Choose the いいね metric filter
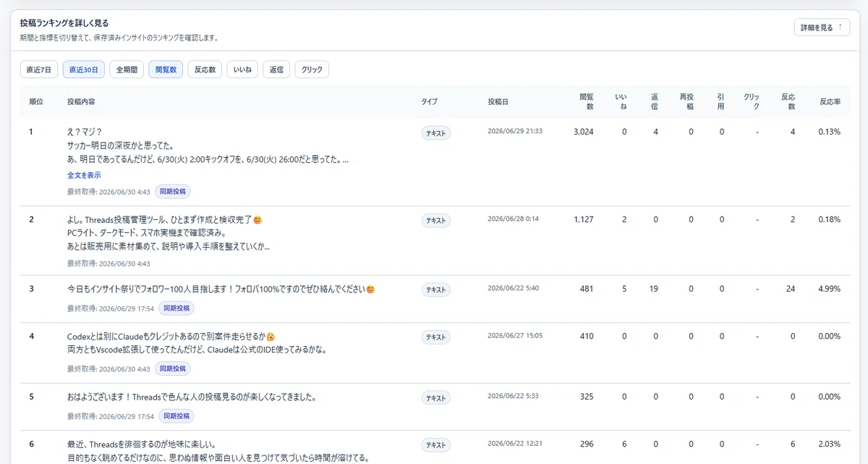Screen dimensions: 868x464 [x=242, y=69]
